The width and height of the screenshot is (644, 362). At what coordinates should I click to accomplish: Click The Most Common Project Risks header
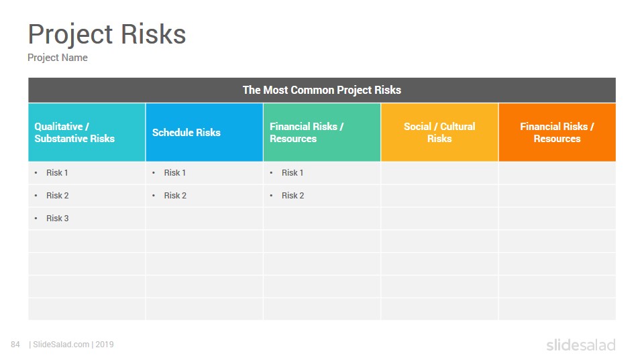(321, 90)
